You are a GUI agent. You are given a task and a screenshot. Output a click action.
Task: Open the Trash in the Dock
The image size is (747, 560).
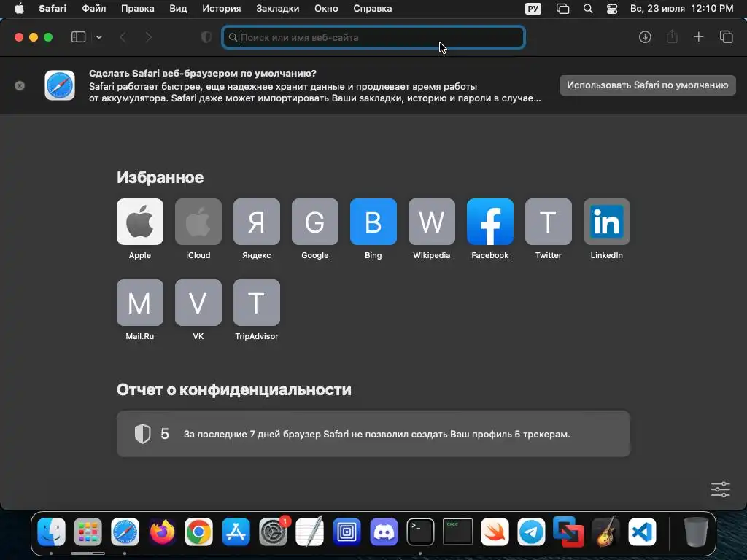pyautogui.click(x=696, y=532)
